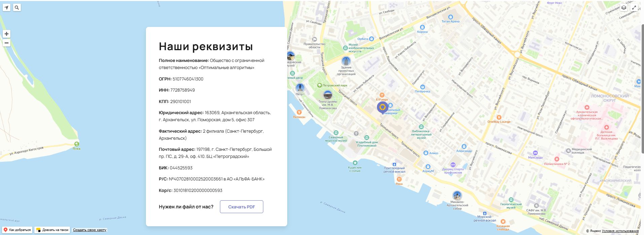Viewport: 644px width, 235px height.
Task: Select the Река restaurant icon
Action: pyautogui.click(x=399, y=179)
